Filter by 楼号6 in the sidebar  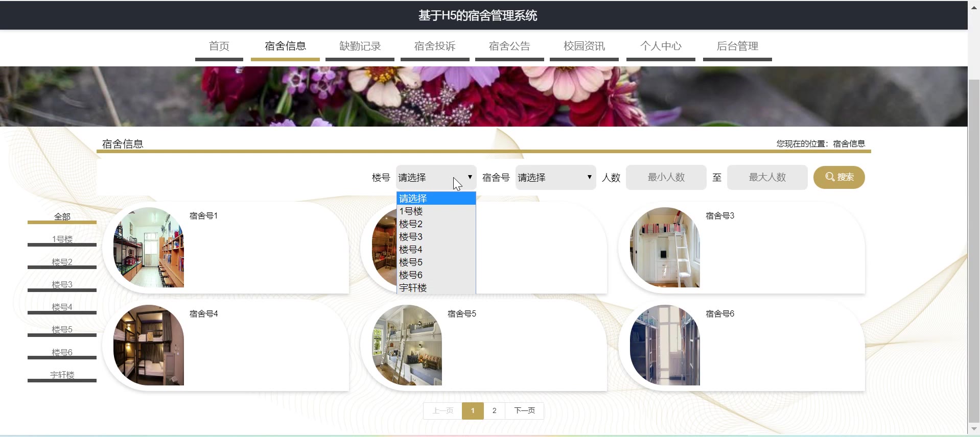62,353
